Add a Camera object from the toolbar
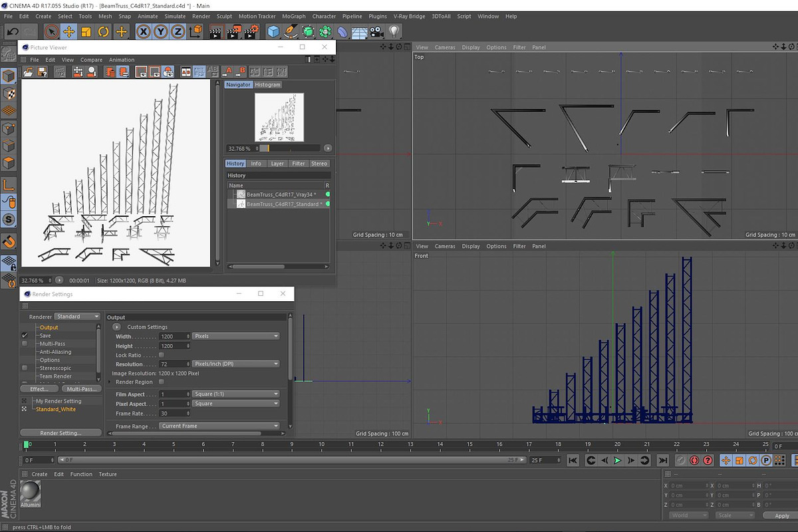798x532 pixels. pyautogui.click(x=377, y=31)
